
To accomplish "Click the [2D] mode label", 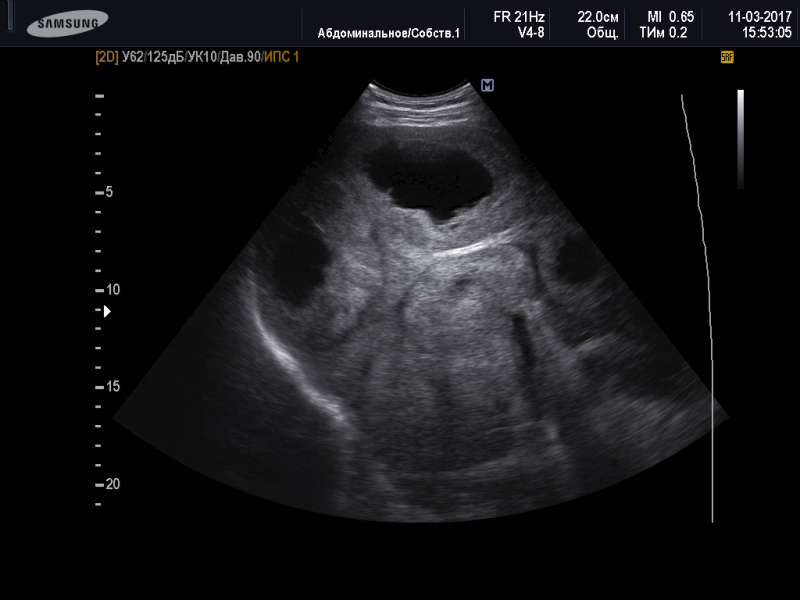I will tap(107, 57).
